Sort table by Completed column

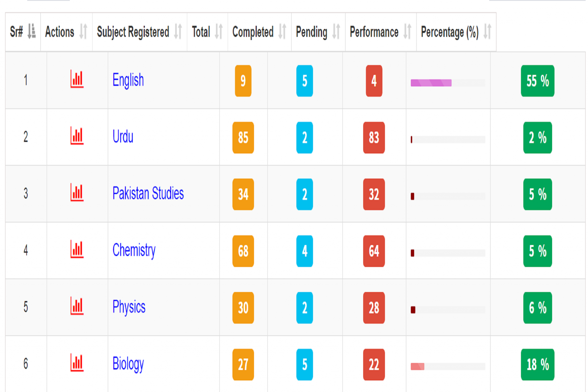click(282, 31)
